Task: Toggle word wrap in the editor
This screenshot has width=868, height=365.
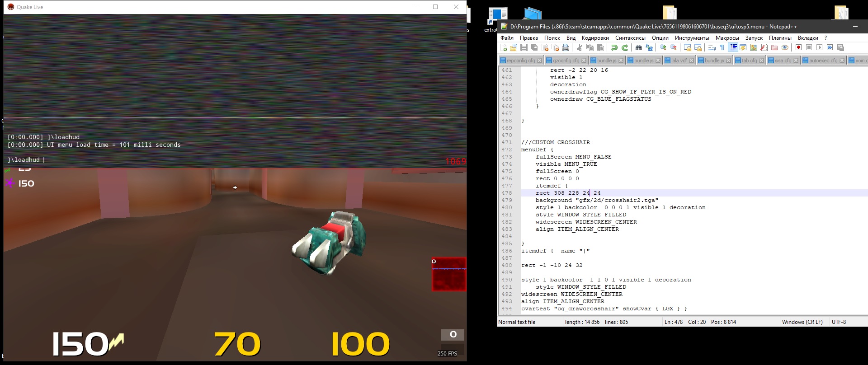Action: (x=712, y=47)
